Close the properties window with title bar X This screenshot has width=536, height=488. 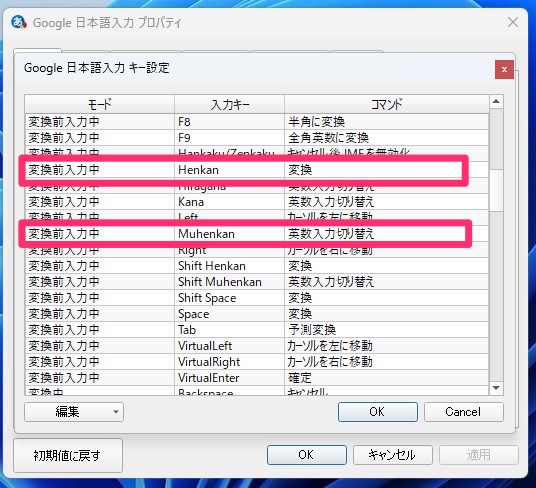pyautogui.click(x=513, y=23)
